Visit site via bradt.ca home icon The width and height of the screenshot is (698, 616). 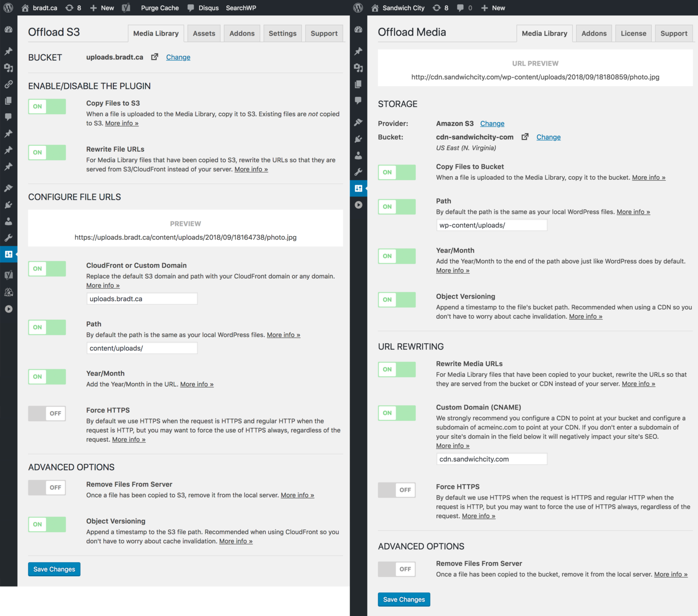25,8
